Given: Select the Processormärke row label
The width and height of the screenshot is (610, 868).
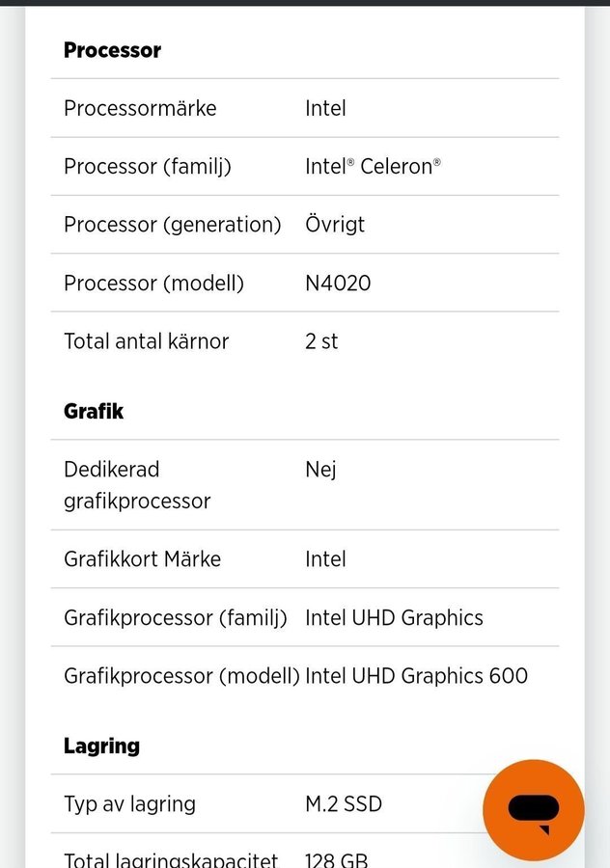Looking at the screenshot, I should pyautogui.click(x=140, y=108).
